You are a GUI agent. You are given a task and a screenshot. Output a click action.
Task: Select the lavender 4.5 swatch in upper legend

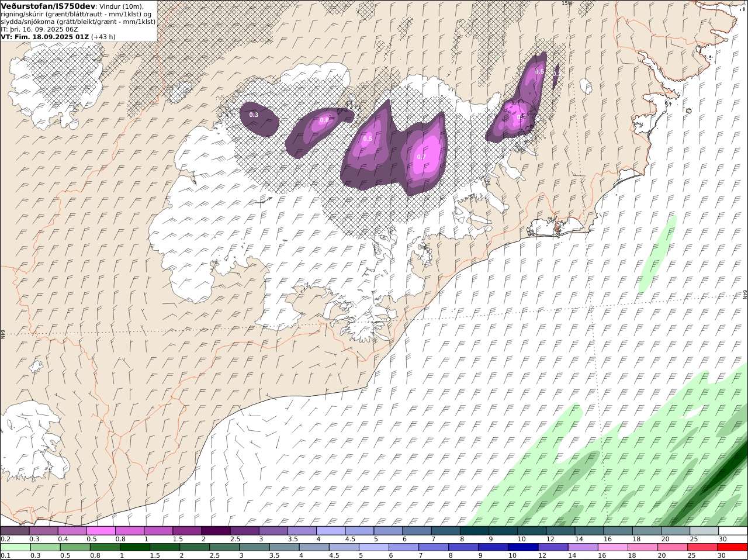tap(359, 531)
